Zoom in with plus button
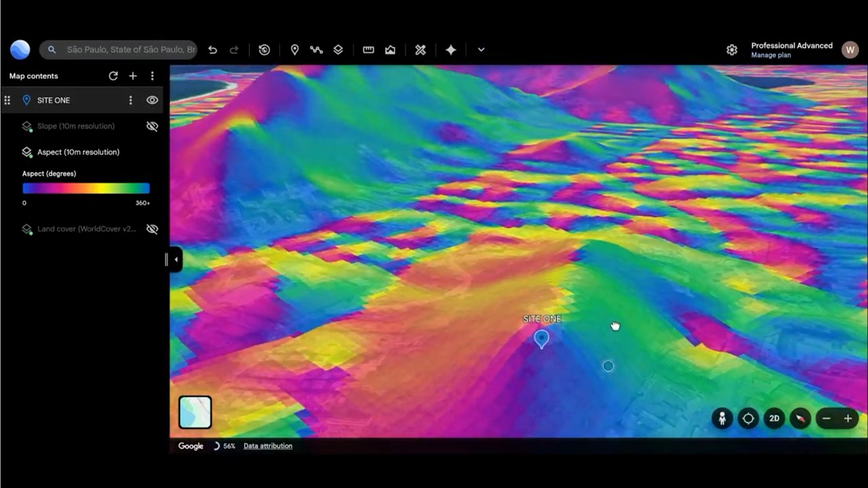868x488 pixels. click(x=848, y=418)
